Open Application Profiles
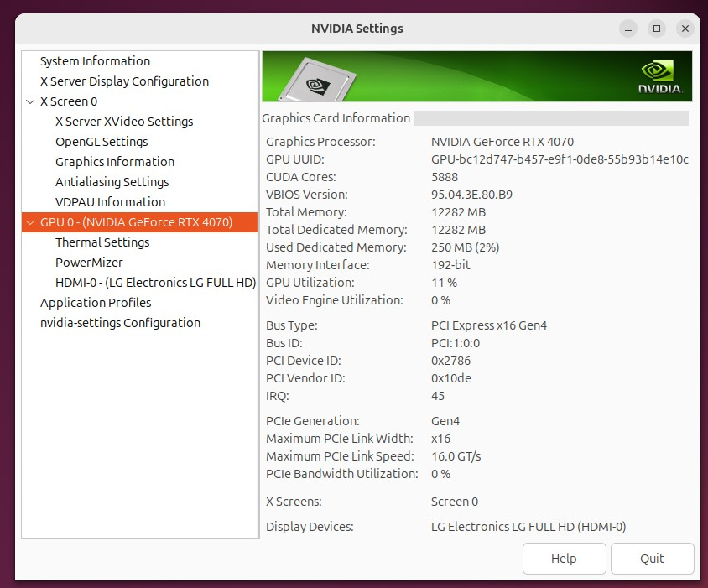Screen dimensions: 708x588 pos(96,303)
